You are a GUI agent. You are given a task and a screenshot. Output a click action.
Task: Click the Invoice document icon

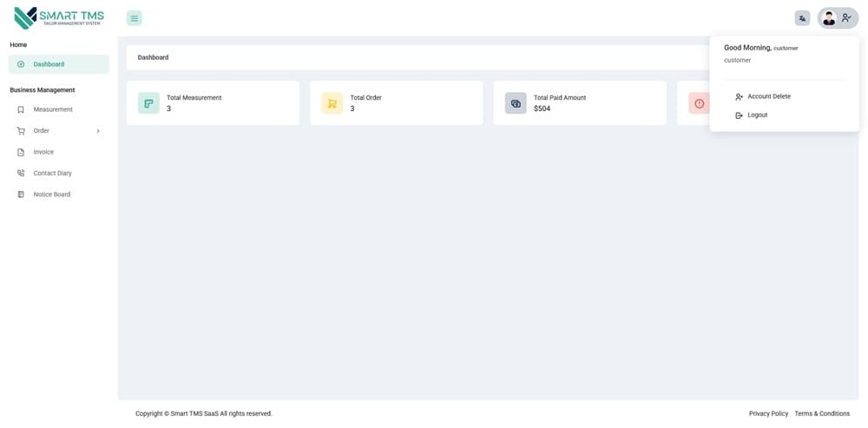pos(21,152)
